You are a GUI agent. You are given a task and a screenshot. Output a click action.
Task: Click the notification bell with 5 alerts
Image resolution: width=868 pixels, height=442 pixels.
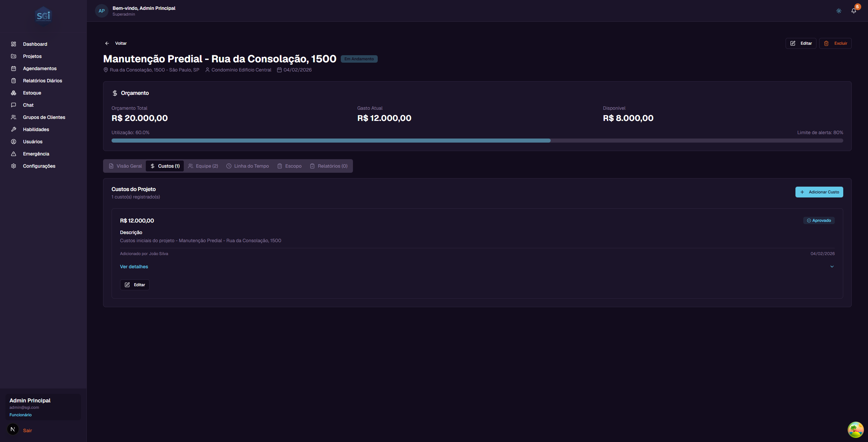pyautogui.click(x=853, y=10)
